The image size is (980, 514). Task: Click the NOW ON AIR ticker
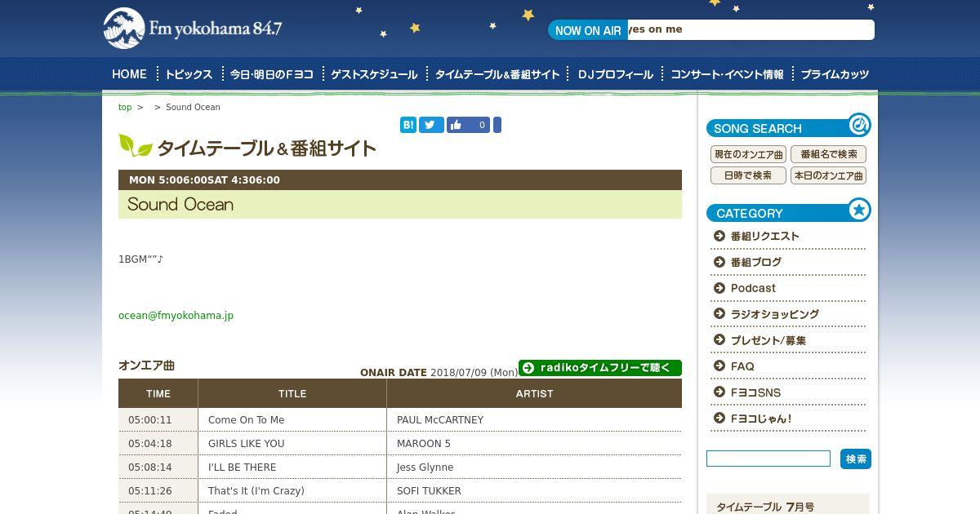[x=710, y=30]
